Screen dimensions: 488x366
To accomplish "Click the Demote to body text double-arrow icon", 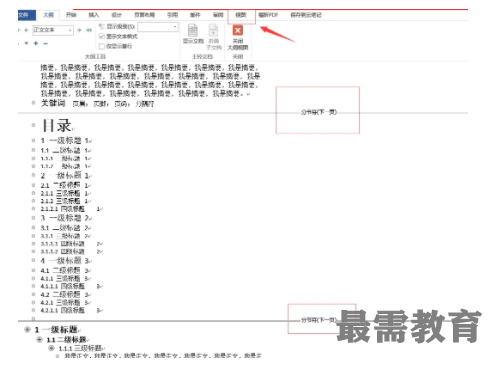I will click(x=89, y=30).
